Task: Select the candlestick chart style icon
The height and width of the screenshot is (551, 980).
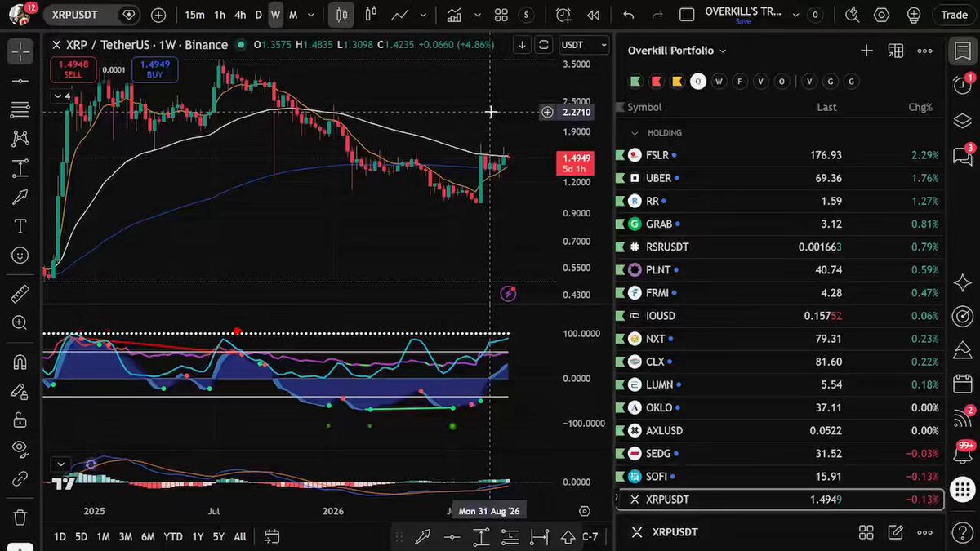Action: coord(341,15)
